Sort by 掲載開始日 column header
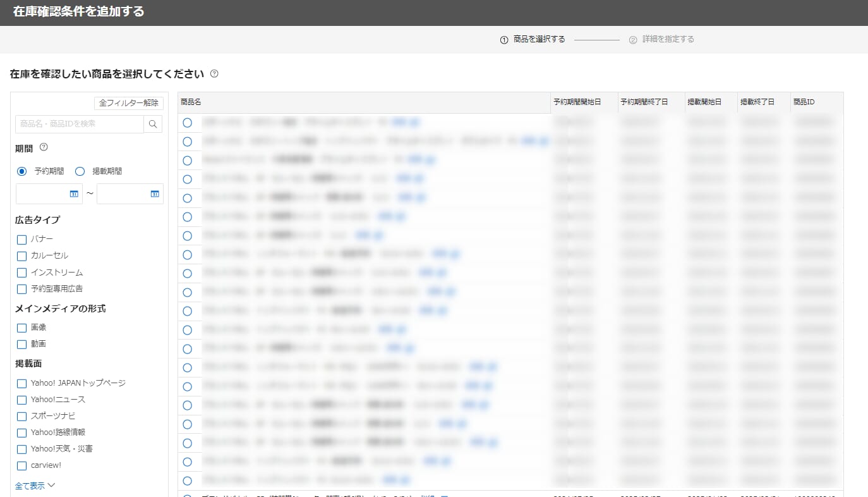The height and width of the screenshot is (497, 868). [711, 102]
